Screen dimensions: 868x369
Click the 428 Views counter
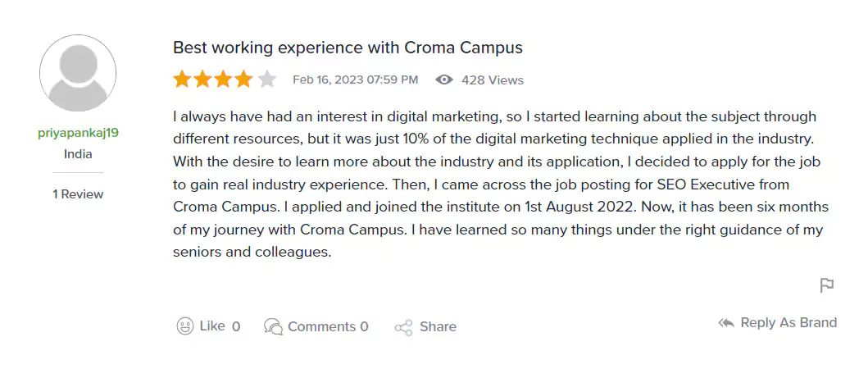[x=492, y=80]
